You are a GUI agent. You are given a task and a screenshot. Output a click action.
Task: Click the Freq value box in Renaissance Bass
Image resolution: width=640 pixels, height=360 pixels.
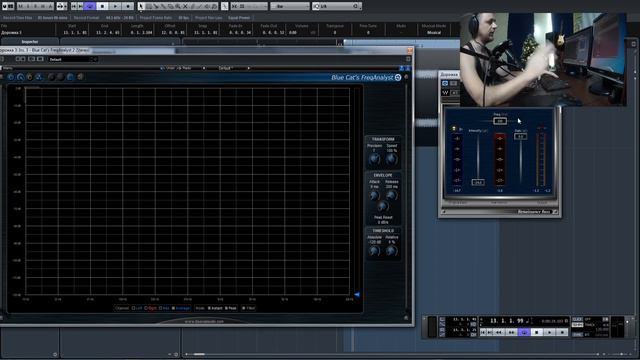tap(500, 121)
